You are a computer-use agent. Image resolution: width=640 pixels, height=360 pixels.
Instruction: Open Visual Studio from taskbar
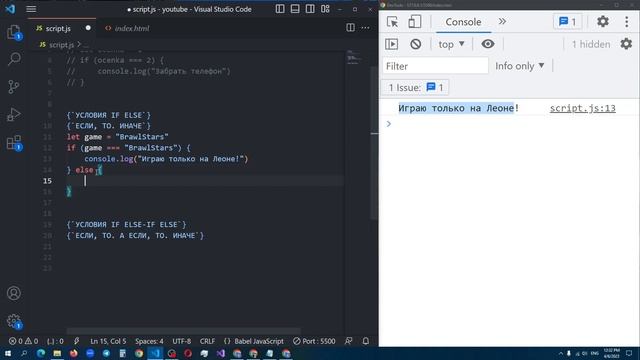tap(221, 353)
